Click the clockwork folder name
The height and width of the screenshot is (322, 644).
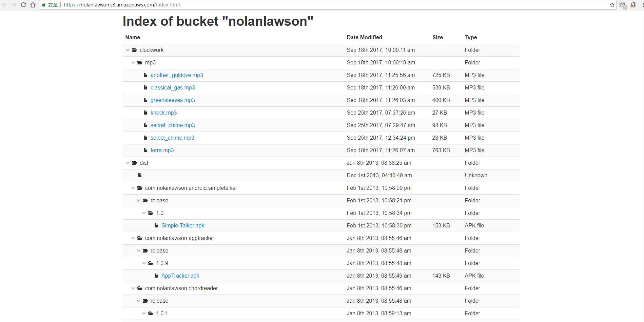(152, 50)
